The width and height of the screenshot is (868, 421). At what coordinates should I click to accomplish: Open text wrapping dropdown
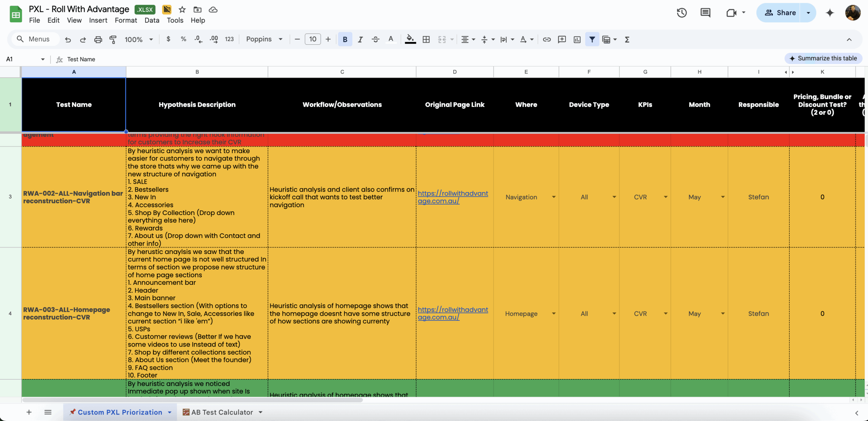tap(507, 39)
